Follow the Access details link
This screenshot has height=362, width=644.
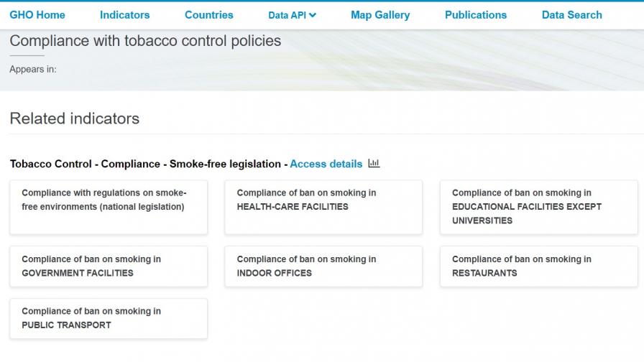coord(326,164)
